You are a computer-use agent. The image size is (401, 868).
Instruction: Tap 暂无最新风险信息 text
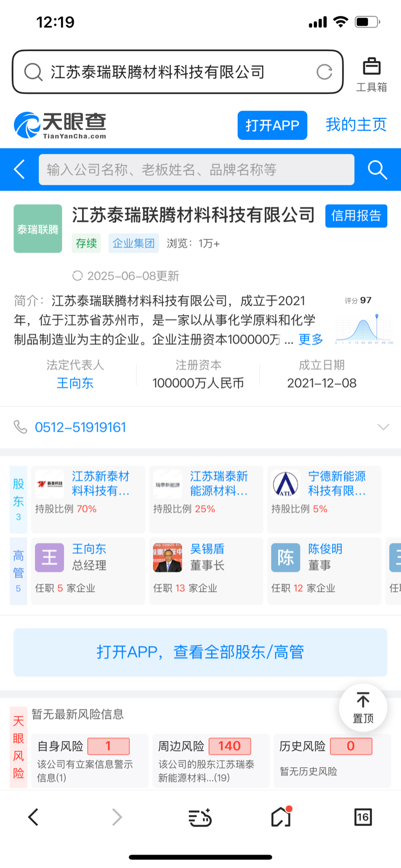(x=78, y=714)
